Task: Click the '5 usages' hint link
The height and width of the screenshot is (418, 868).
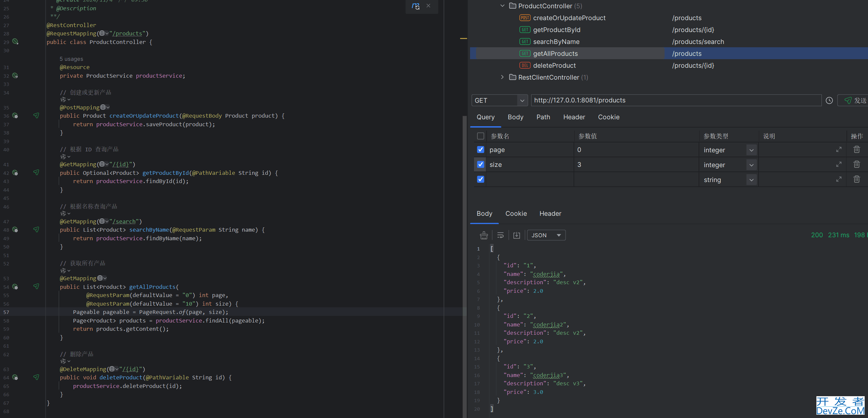Action: click(x=71, y=59)
